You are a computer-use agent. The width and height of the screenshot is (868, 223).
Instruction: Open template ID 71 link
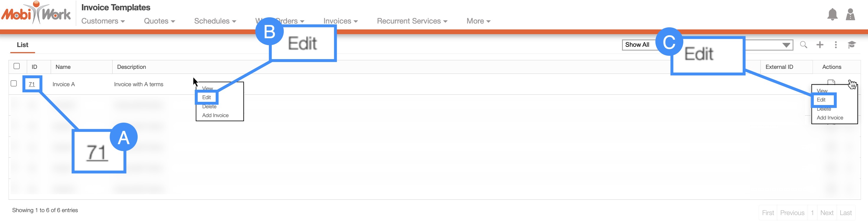tap(32, 84)
